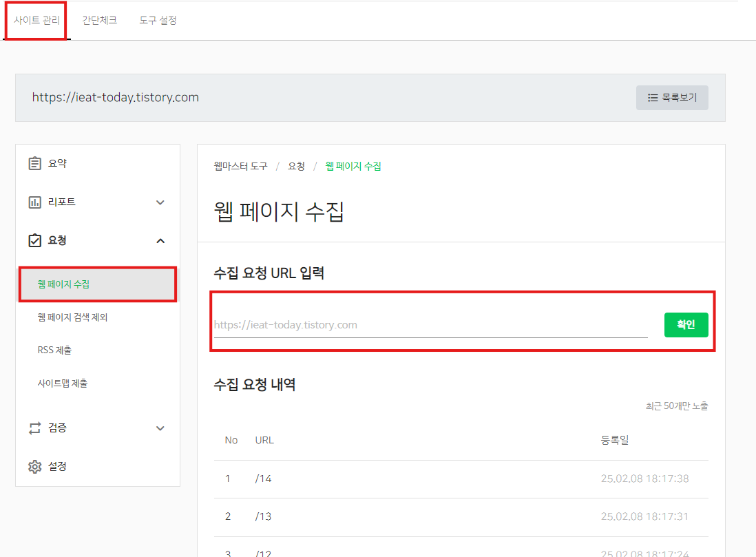This screenshot has height=557, width=756.
Task: Open the 리포트 menu label
Action: (62, 202)
